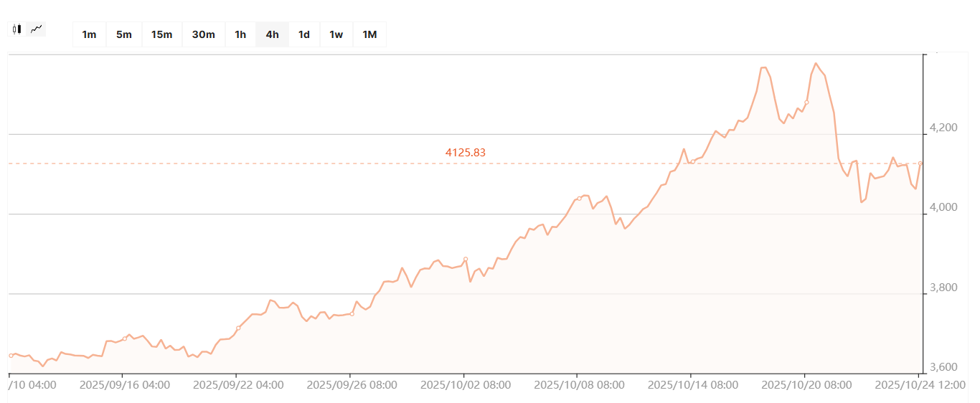Click the 4,000 price axis label
The width and height of the screenshot is (980, 403).
943,207
